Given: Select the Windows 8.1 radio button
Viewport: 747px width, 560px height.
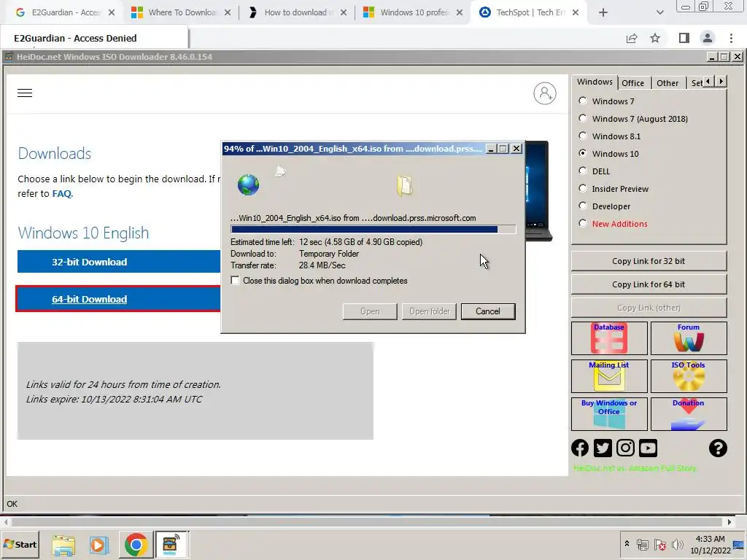Looking at the screenshot, I should [x=583, y=136].
